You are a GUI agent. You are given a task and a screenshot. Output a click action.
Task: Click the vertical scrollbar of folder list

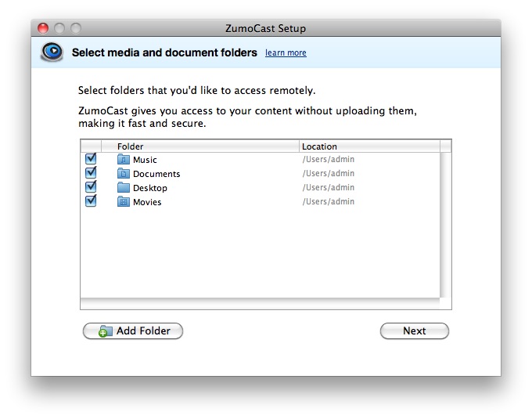point(445,225)
